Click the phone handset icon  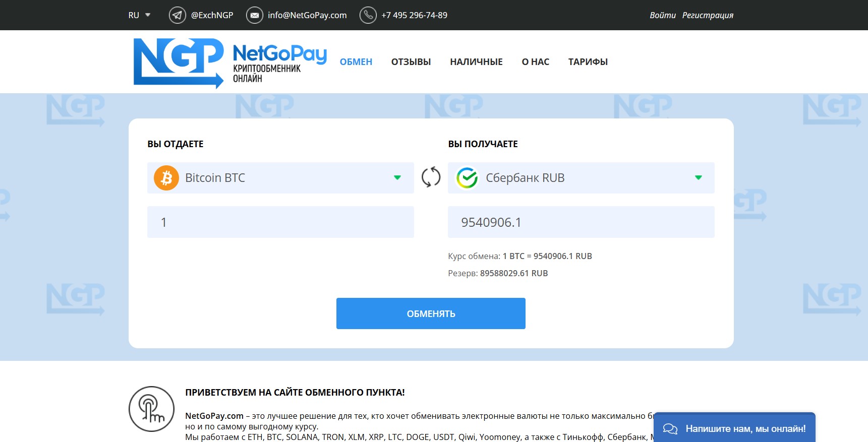368,15
